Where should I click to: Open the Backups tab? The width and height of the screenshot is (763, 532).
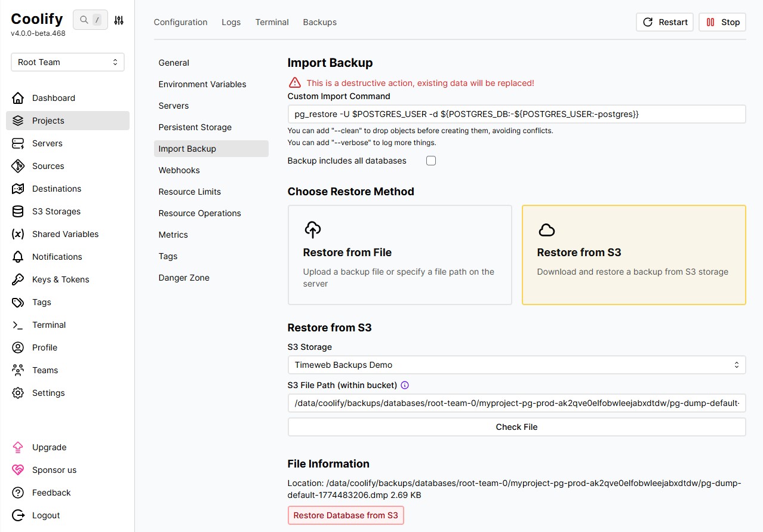click(x=320, y=22)
